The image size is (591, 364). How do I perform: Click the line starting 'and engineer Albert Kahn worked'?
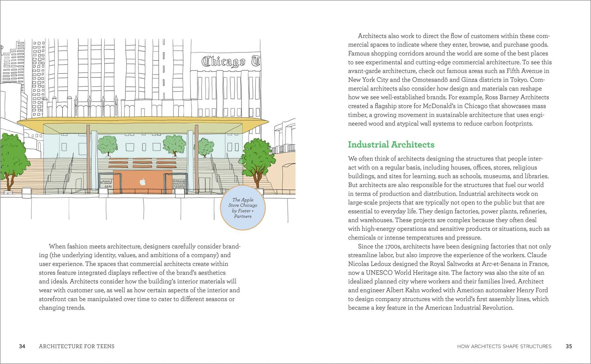448,290
